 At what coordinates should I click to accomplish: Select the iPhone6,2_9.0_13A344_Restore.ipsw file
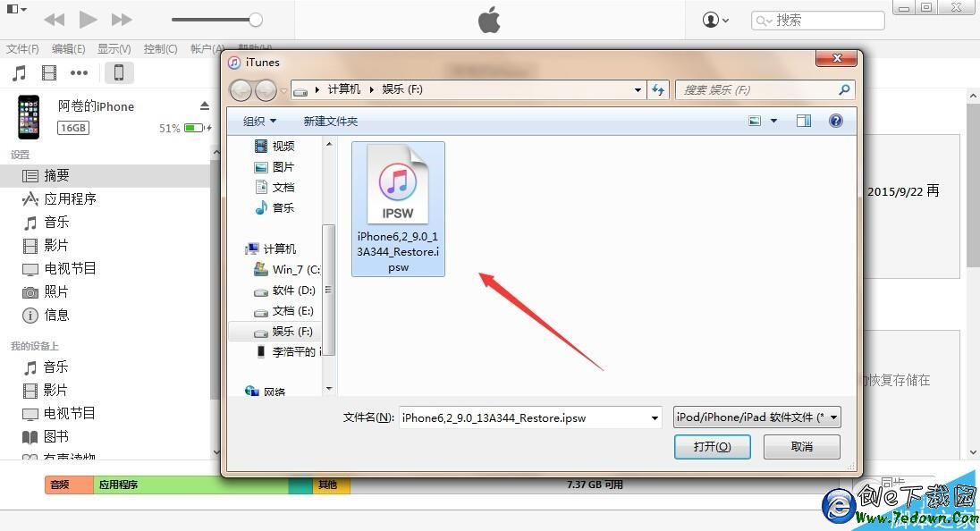pyautogui.click(x=398, y=209)
